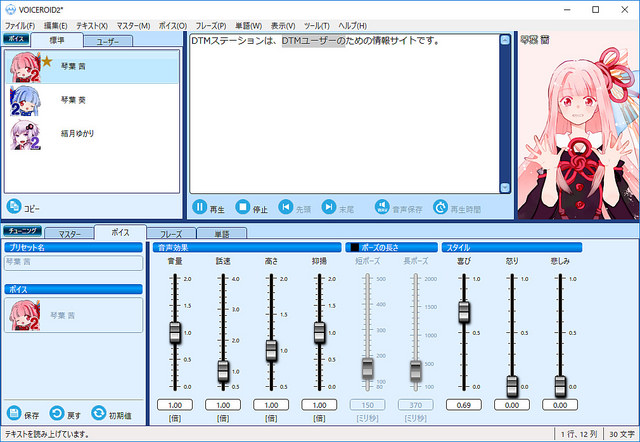
Task: Click inside the text editor sentence
Action: 315,41
